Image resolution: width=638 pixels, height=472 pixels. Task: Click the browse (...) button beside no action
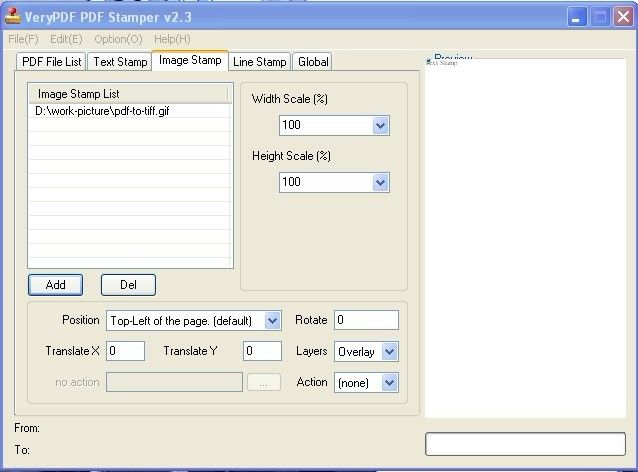coord(264,382)
